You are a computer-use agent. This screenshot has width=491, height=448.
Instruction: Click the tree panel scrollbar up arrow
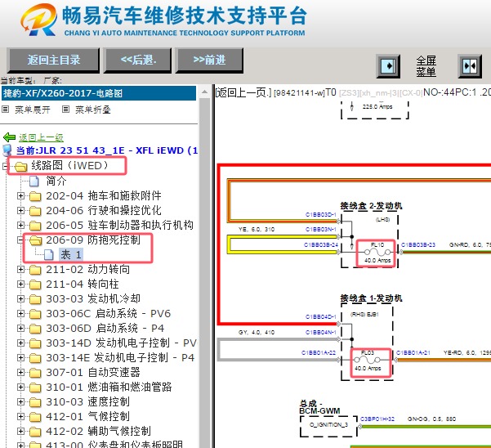click(204, 92)
